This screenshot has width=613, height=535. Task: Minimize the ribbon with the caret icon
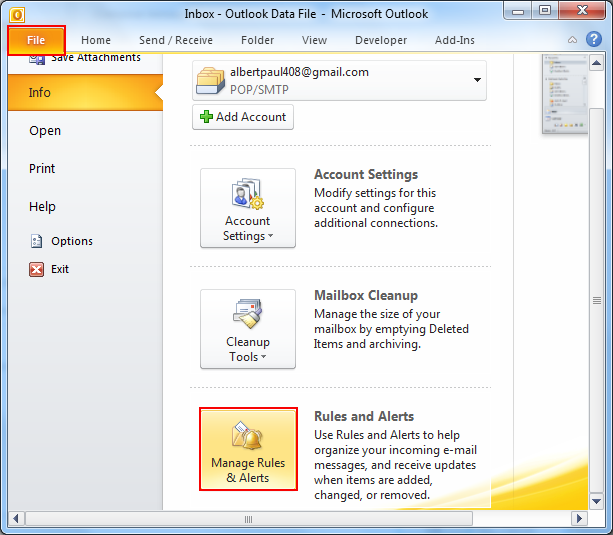(572, 40)
